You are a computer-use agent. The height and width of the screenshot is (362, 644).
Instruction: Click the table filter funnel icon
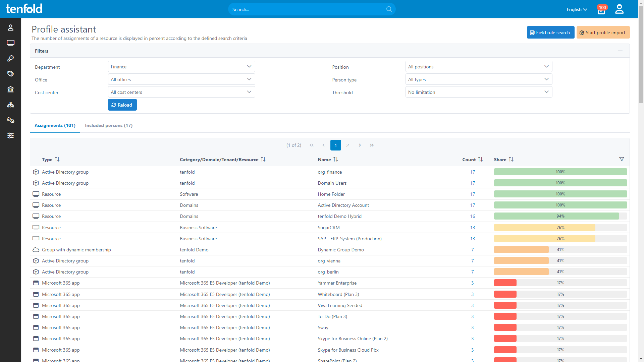coord(622,159)
